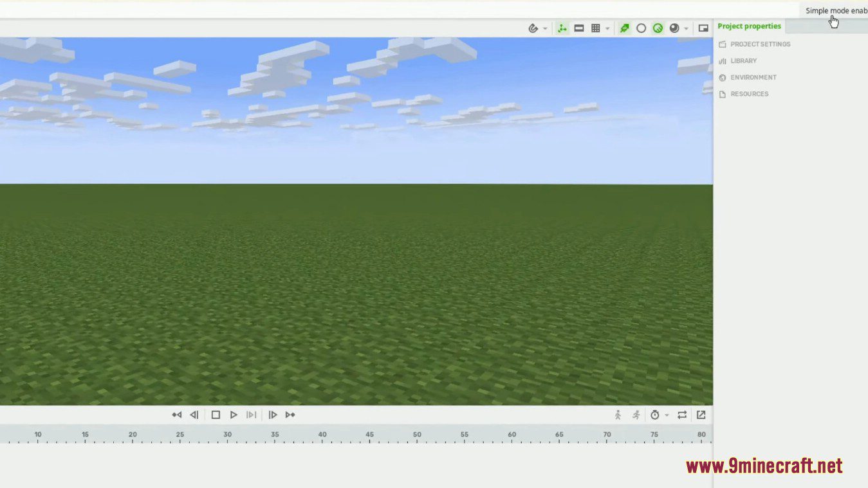Open the grid options dropdown

pos(607,28)
